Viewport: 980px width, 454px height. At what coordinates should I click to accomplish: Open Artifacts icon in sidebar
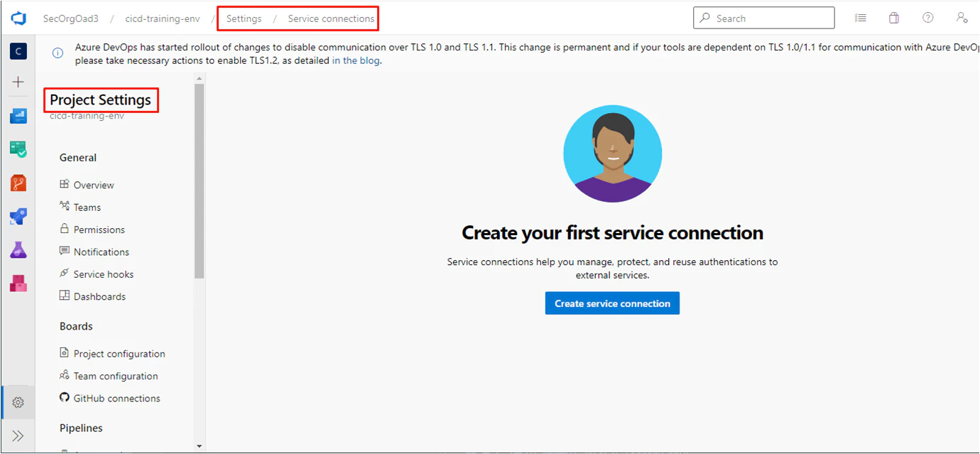coord(18,283)
